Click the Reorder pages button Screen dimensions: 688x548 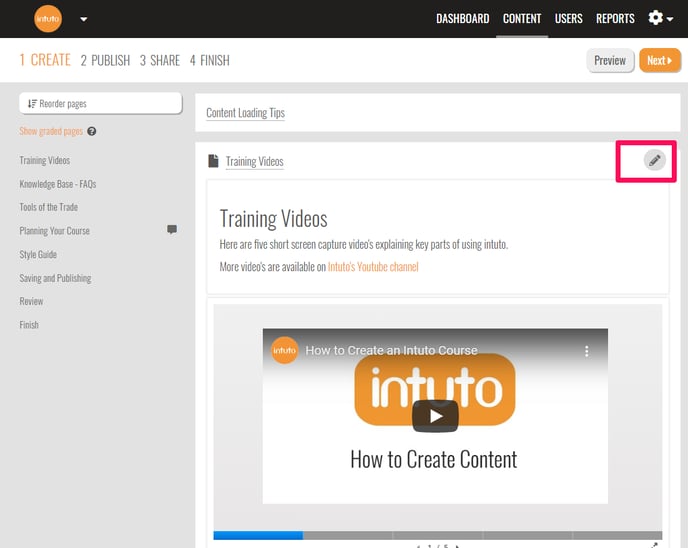(x=100, y=104)
